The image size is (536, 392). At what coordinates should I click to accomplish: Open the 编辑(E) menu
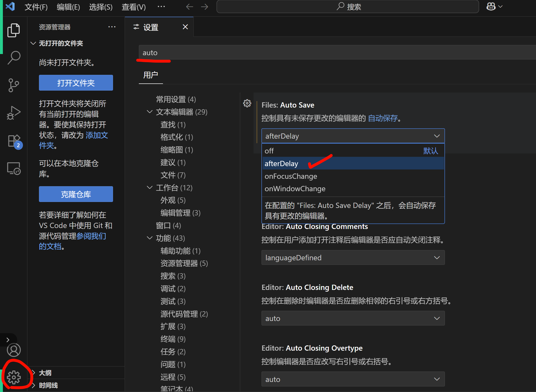pos(68,7)
